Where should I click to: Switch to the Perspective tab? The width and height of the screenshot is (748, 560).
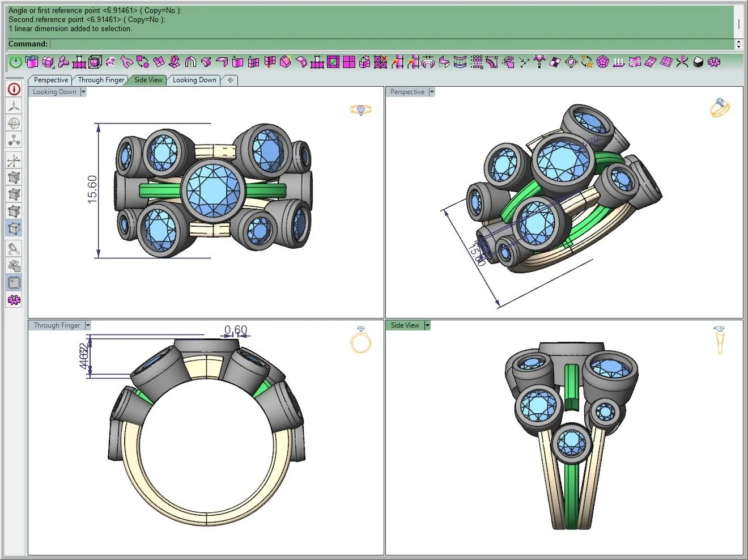pos(50,80)
